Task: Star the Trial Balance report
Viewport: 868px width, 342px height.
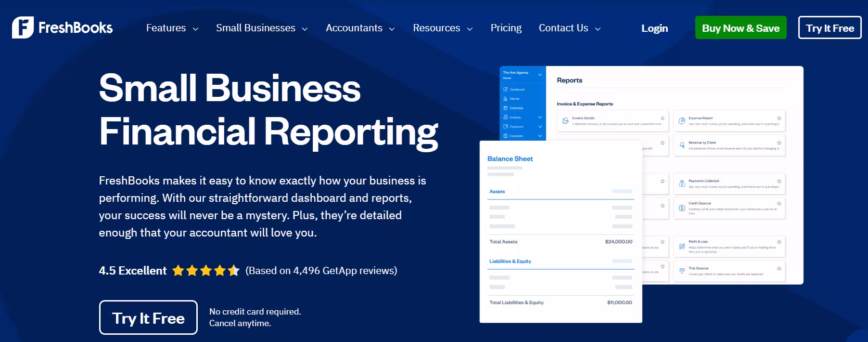Action: pos(779,268)
